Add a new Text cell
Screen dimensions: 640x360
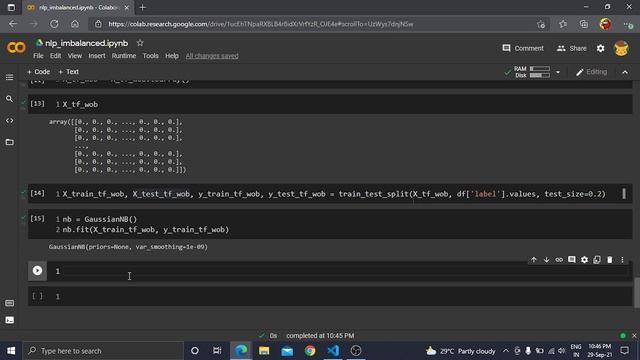point(69,72)
